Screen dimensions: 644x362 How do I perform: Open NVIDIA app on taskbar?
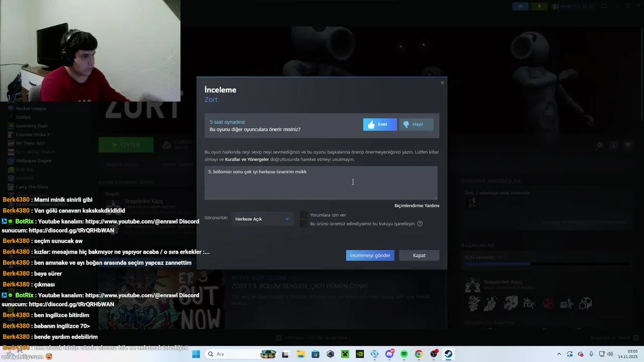pos(360,354)
